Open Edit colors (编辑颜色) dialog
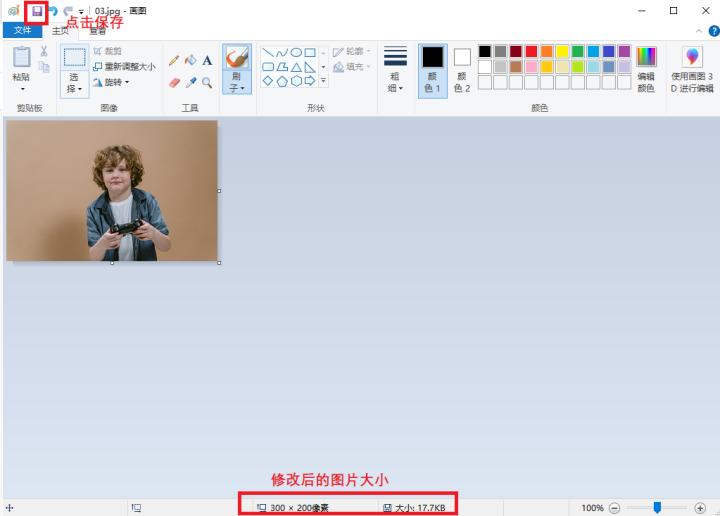 [x=646, y=70]
